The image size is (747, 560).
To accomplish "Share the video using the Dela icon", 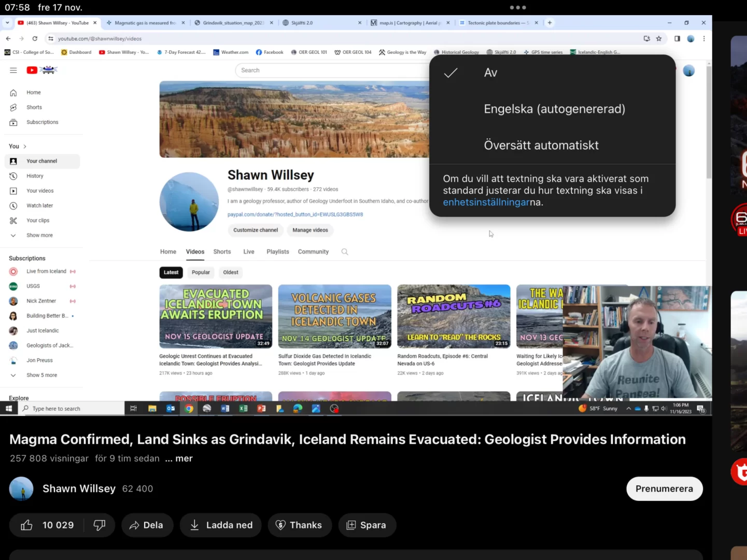I will [146, 525].
